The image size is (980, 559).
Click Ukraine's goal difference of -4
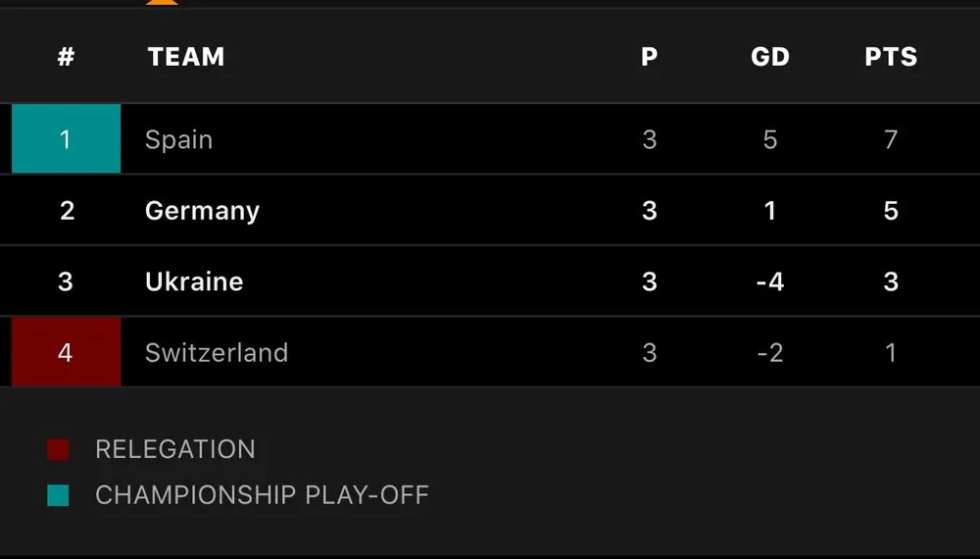pyautogui.click(x=769, y=281)
